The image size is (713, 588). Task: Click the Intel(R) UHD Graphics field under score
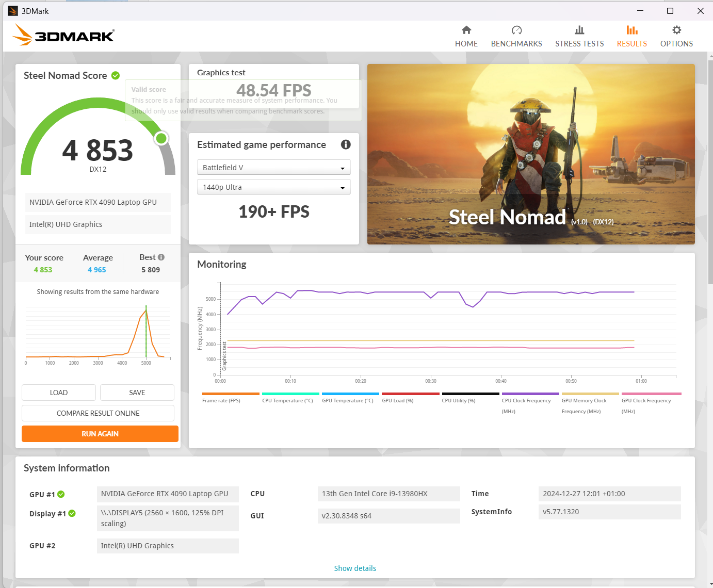click(98, 224)
